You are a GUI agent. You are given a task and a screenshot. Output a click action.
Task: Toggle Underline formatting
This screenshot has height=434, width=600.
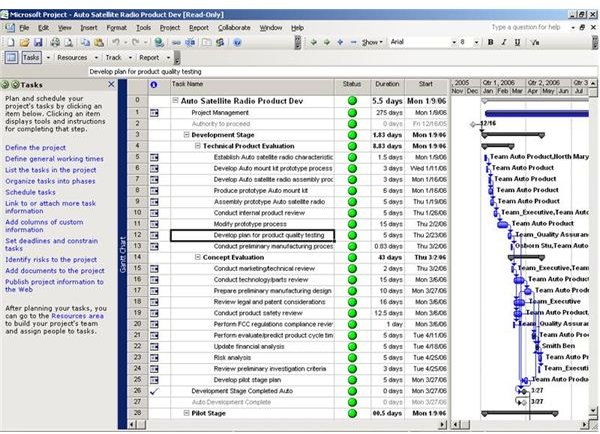517,42
